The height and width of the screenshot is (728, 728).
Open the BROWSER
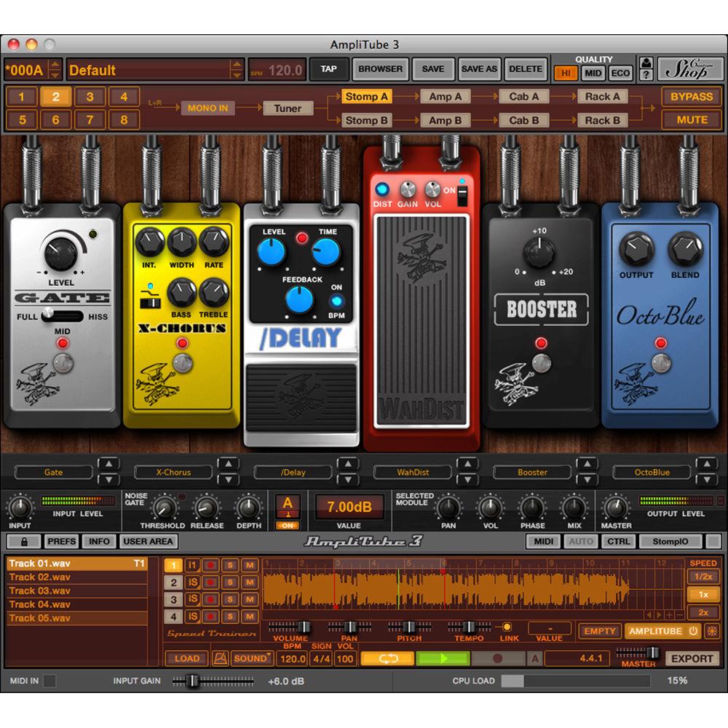coord(380,68)
